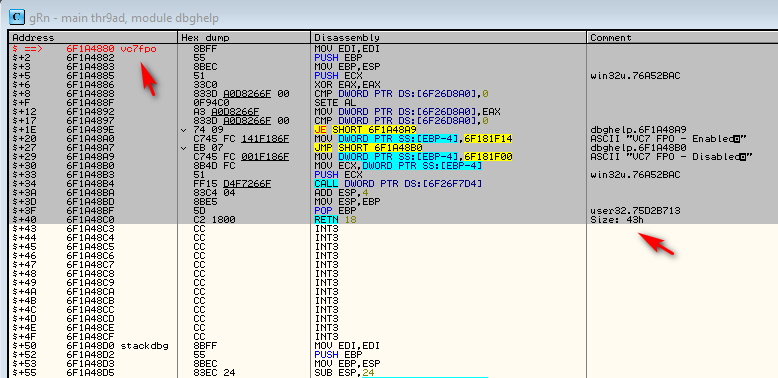Click the 'Size: 43h' comment
The width and height of the screenshot is (778, 378).
[x=617, y=220]
